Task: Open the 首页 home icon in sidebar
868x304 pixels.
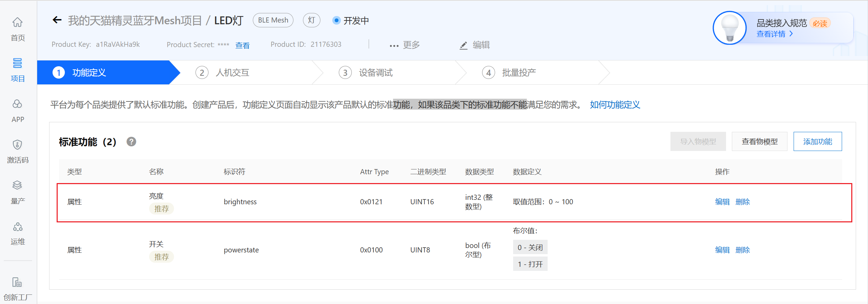Action: pos(17,23)
